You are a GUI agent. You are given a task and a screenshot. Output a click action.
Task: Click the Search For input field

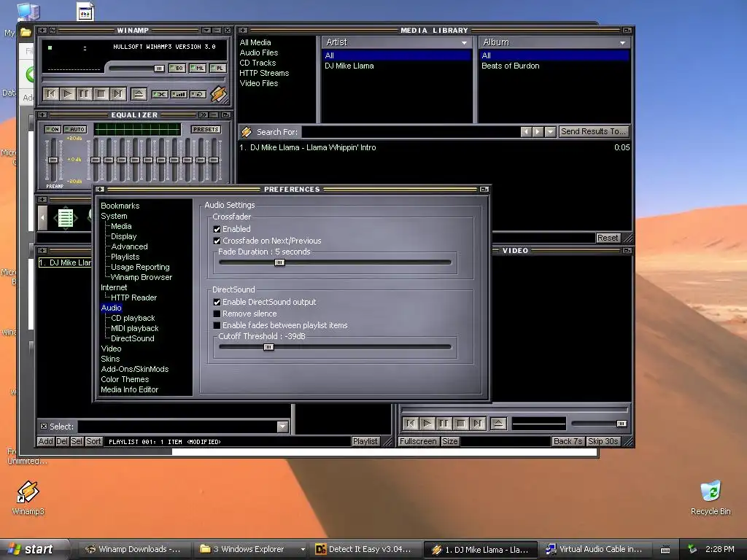point(410,132)
